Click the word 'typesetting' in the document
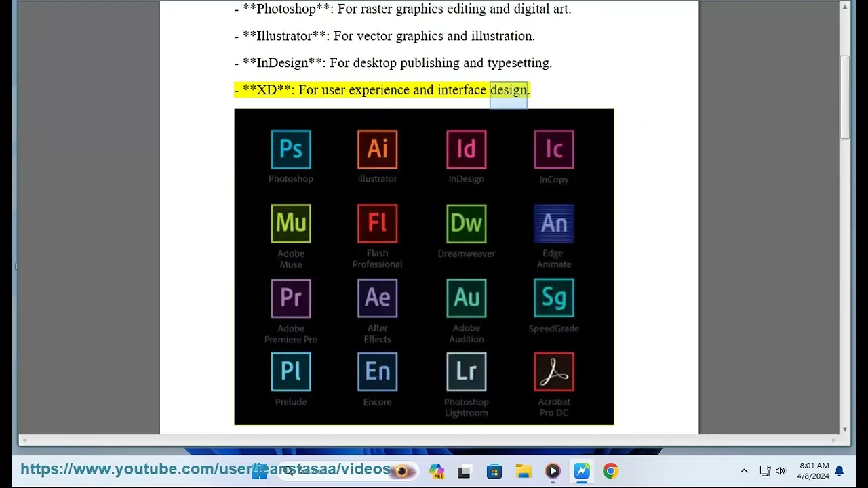 coord(518,63)
